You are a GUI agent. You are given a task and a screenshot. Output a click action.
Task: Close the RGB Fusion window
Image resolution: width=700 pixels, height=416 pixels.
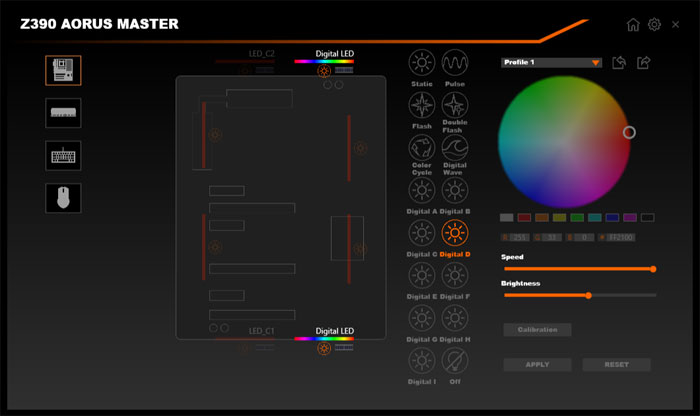(675, 25)
